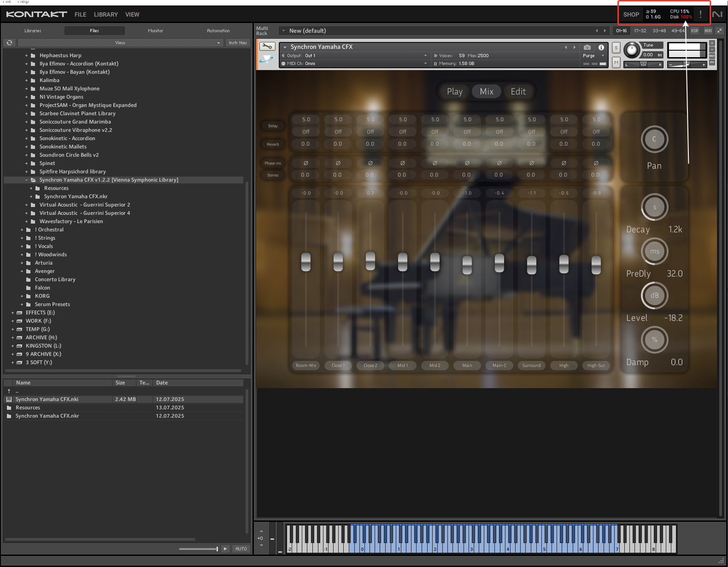Screen dimensions: 728x567
Task: Toggle phase invert on Room-Mix channel
Action: (306, 163)
